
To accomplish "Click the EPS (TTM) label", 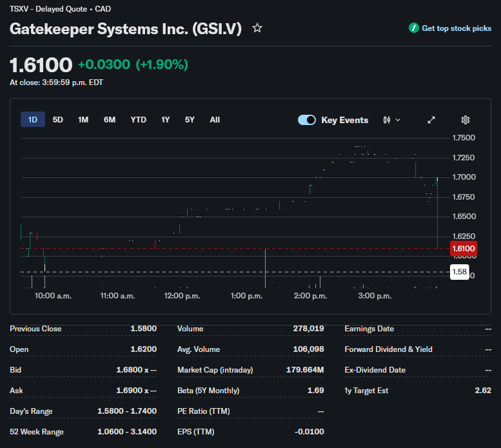I will click(x=196, y=432).
